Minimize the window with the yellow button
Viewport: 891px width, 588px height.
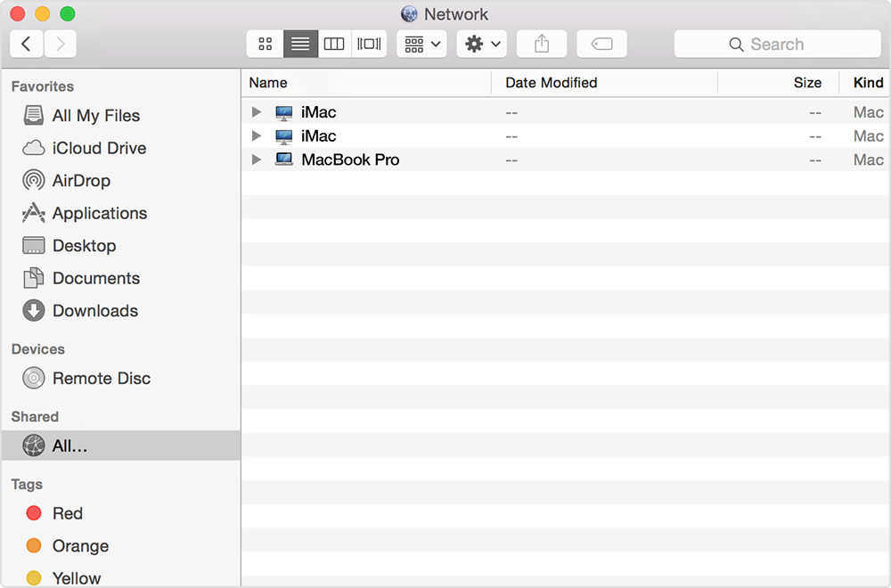tap(43, 13)
